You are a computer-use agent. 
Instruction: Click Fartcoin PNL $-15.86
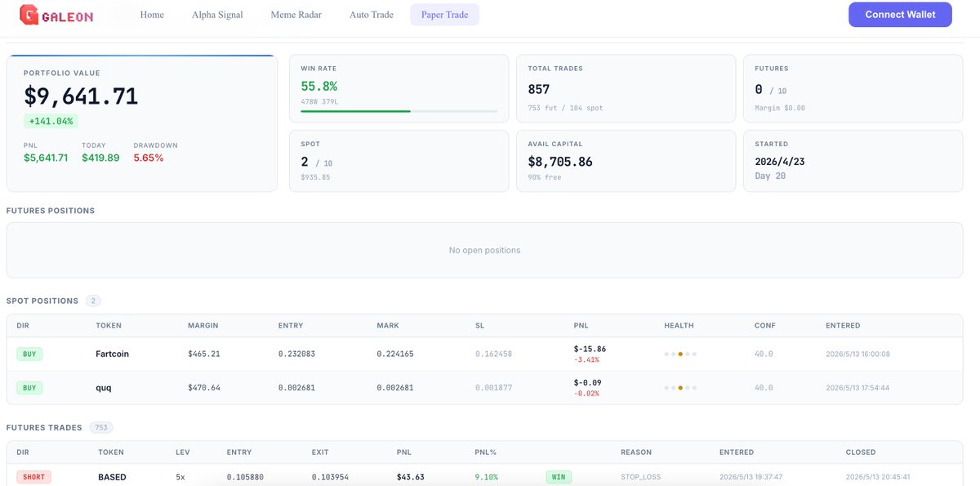[x=590, y=349]
